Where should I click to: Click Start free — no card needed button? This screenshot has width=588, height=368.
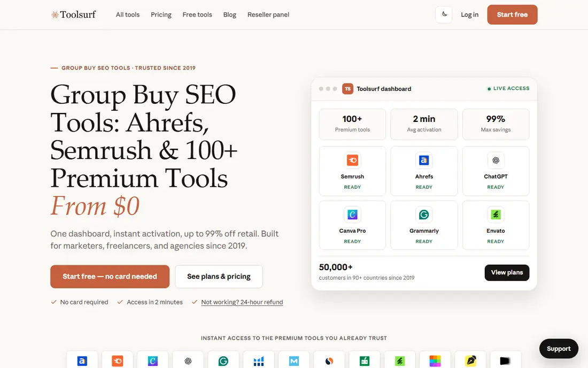tap(110, 277)
